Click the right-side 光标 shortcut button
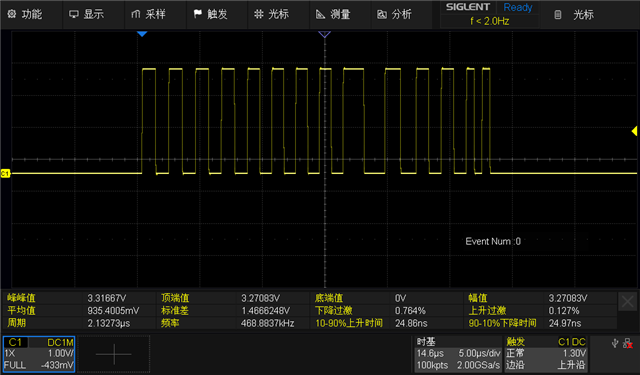This screenshot has width=640, height=375. [583, 15]
